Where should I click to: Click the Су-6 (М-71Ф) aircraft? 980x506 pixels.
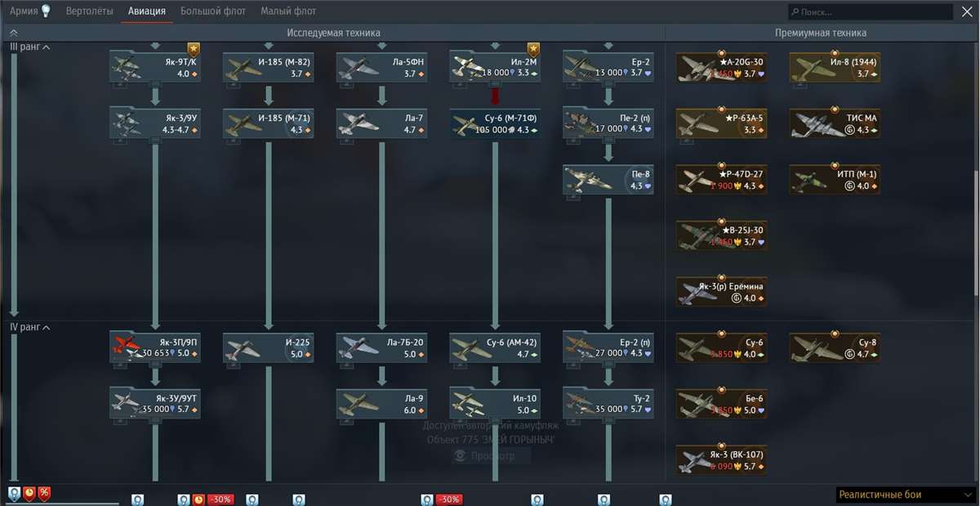494,124
